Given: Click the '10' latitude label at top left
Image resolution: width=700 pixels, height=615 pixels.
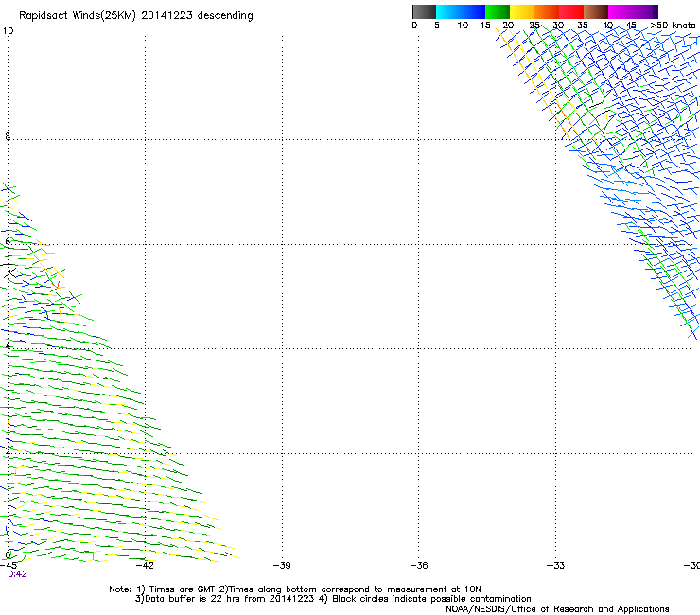Looking at the screenshot, I should [x=8, y=31].
